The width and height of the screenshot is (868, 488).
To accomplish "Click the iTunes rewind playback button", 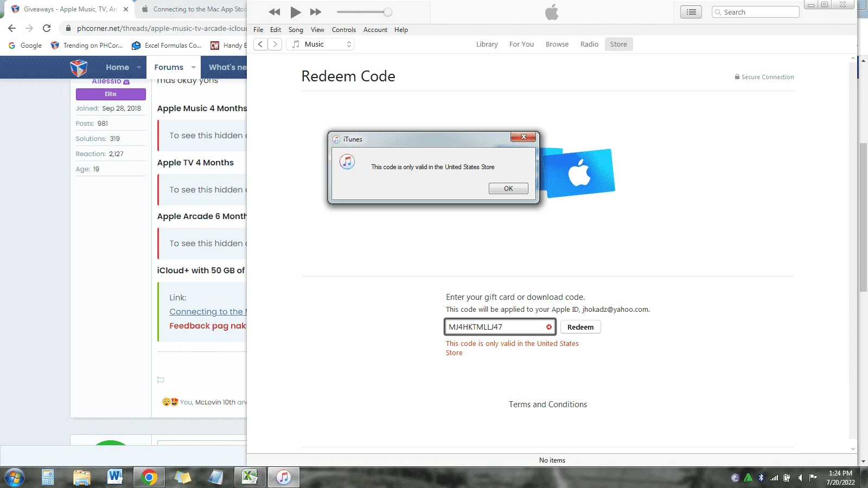I will [x=275, y=12].
